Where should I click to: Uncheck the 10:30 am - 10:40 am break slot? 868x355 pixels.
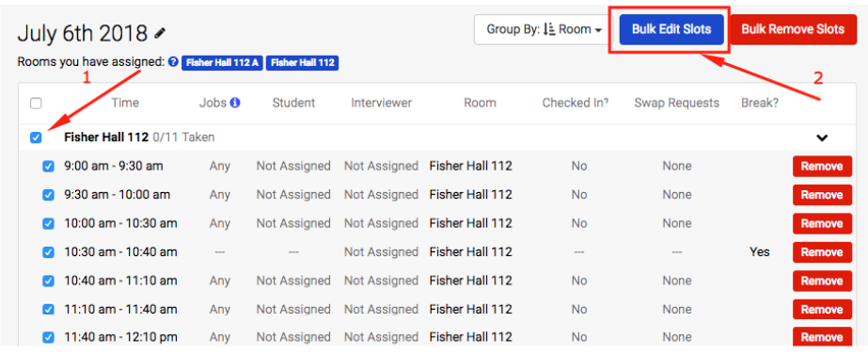pos(49,251)
